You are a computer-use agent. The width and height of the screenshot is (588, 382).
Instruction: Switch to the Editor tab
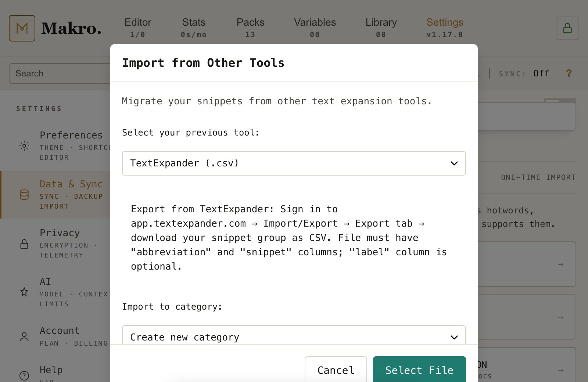138,28
